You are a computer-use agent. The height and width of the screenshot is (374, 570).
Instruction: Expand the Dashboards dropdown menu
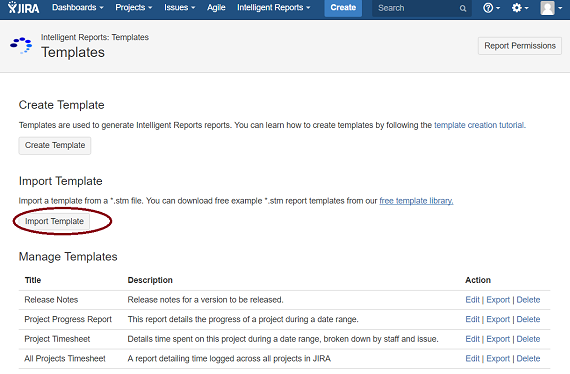coord(77,8)
